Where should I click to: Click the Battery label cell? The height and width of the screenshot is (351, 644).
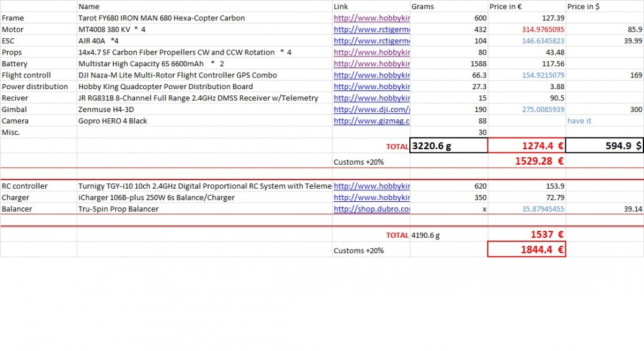[x=38, y=64]
